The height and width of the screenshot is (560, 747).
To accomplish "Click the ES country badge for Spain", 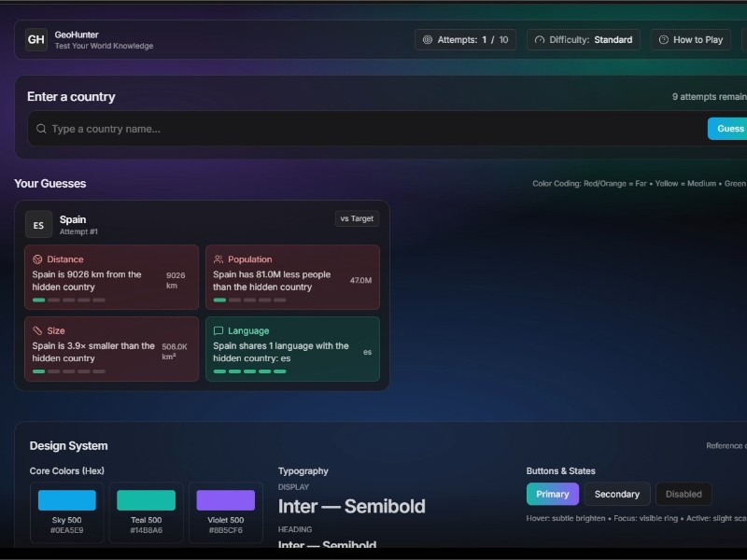I will point(38,225).
